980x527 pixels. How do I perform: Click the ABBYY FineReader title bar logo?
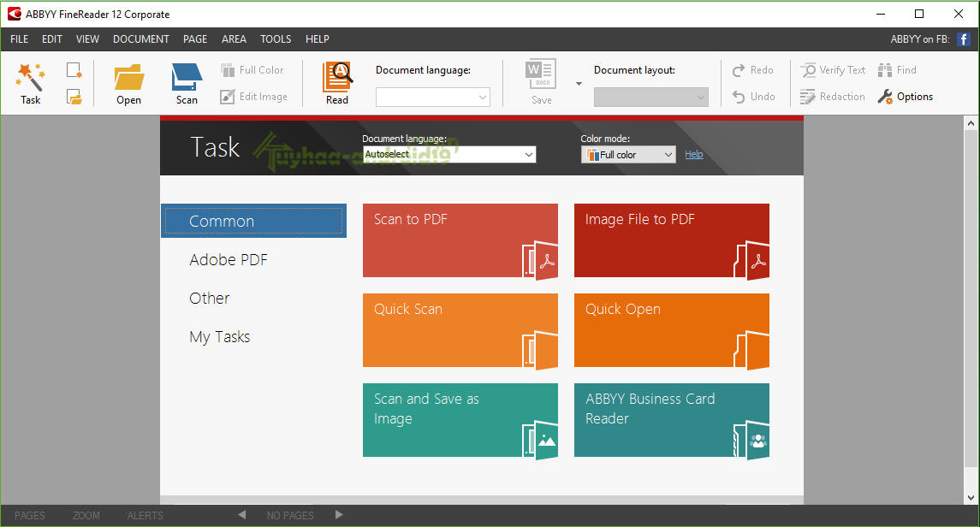point(14,14)
